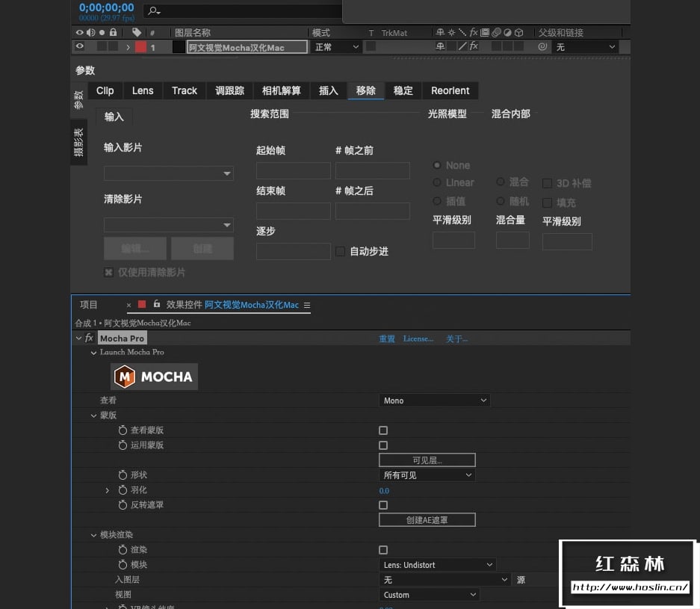The image size is (700, 609).
Task: Click the speaker audio column header icon
Action: 90,32
